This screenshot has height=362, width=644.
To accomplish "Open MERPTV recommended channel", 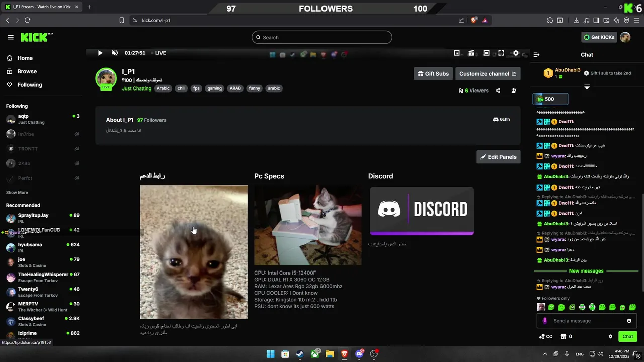I will coord(42,307).
